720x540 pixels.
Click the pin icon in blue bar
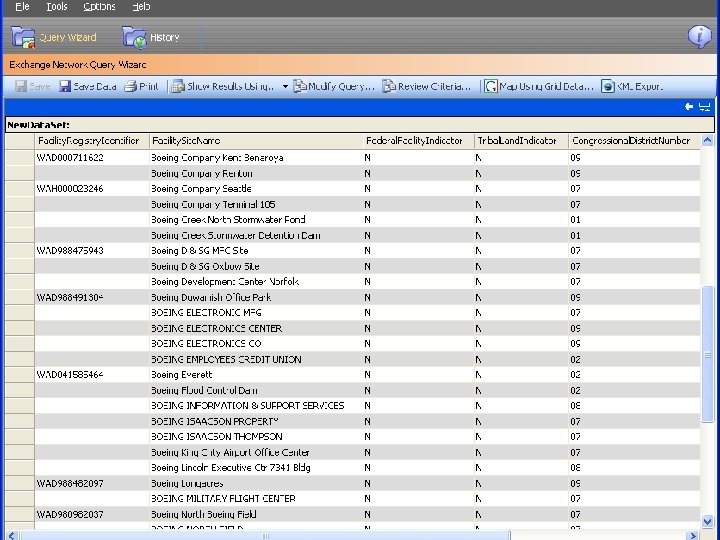704,107
